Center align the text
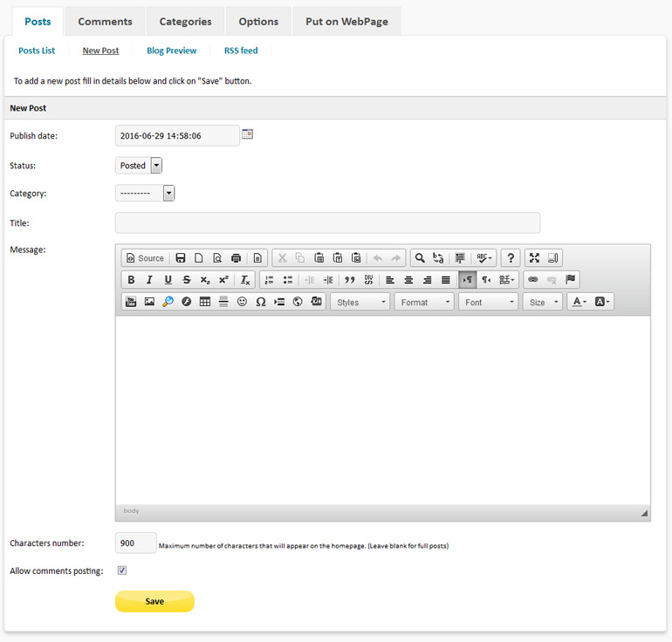Screen dimensions: 672x642 (x=408, y=280)
